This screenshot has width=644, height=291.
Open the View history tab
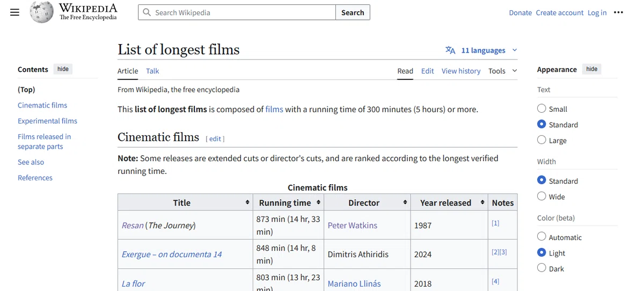click(461, 71)
